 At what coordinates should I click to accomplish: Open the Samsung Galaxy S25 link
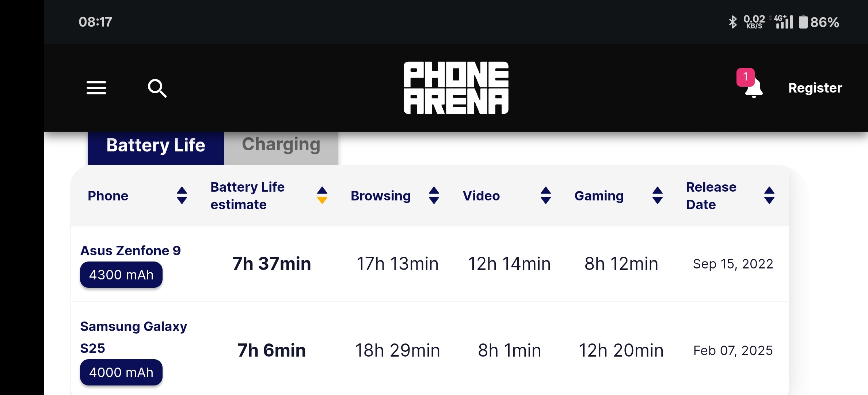point(133,337)
